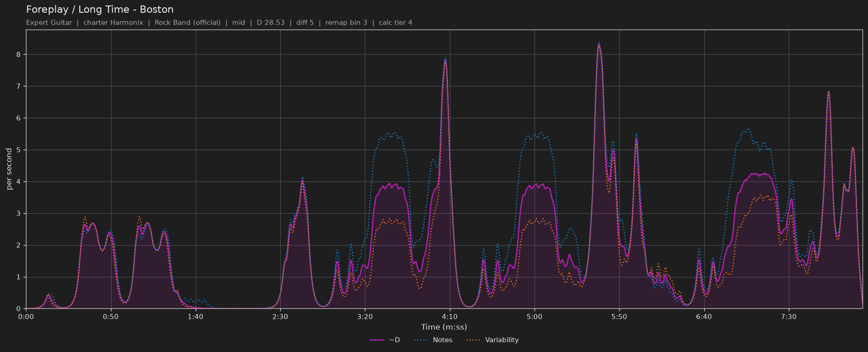Viewport: 868px width, 352px height.
Task: Click the y-axis tick label "5"
Action: [19, 150]
